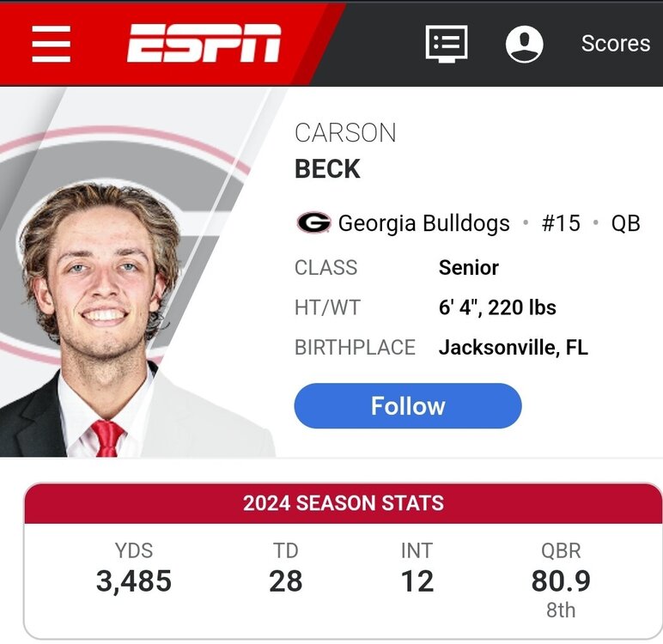Image resolution: width=663 pixels, height=644 pixels.
Task: Open the hamburger navigation menu
Action: click(x=51, y=43)
